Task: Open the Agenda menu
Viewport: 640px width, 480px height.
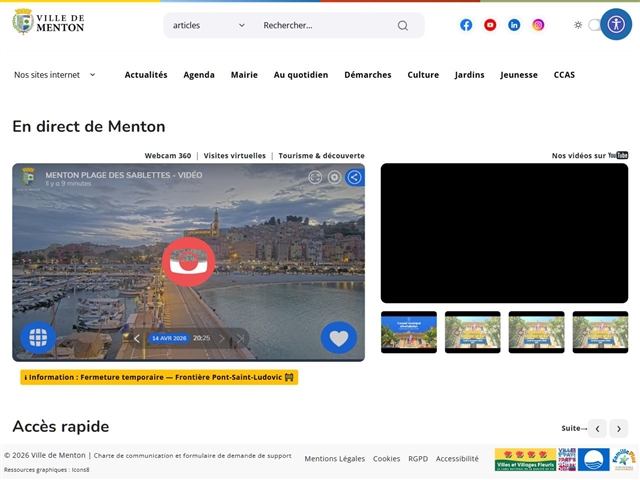Action: coord(199,75)
